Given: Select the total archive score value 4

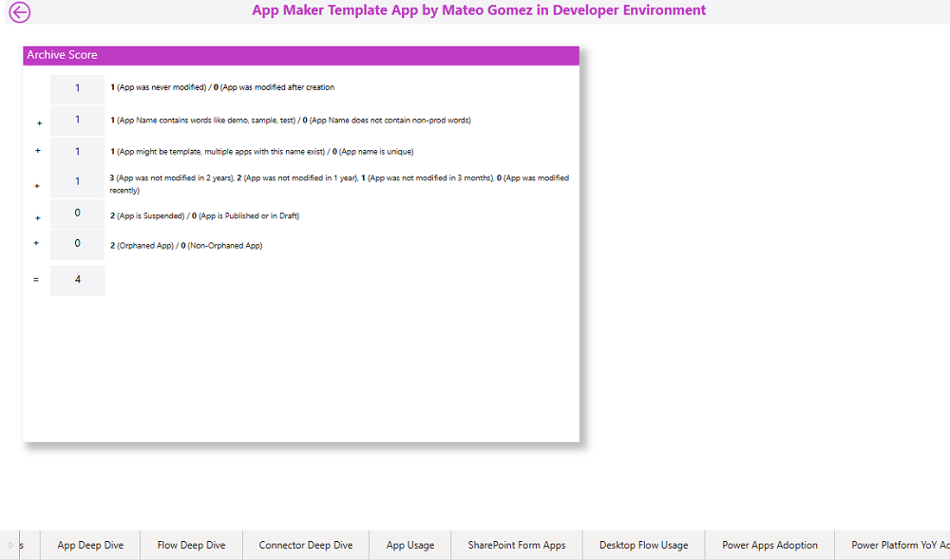Looking at the screenshot, I should pos(78,280).
